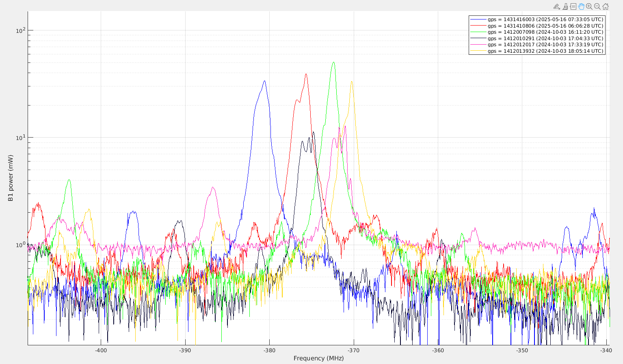Click the B1 power (mW) axis label

(x=11, y=178)
